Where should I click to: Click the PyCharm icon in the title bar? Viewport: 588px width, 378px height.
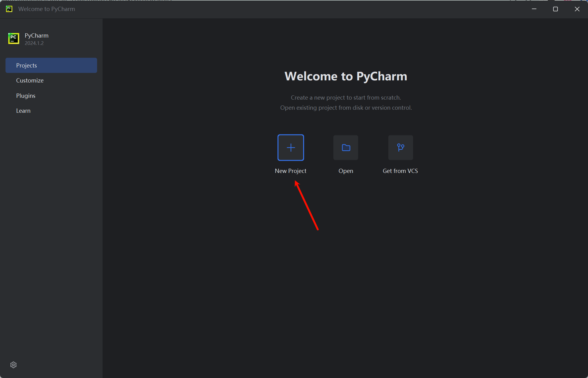coord(9,9)
